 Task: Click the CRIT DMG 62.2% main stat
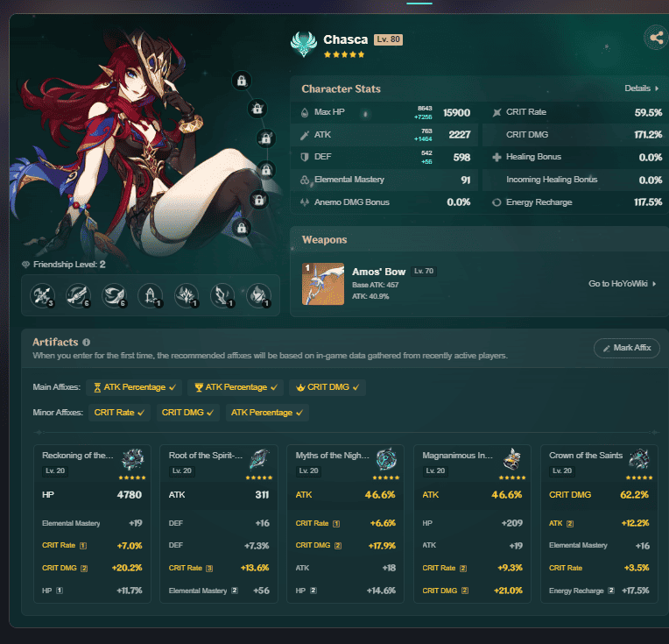click(599, 495)
